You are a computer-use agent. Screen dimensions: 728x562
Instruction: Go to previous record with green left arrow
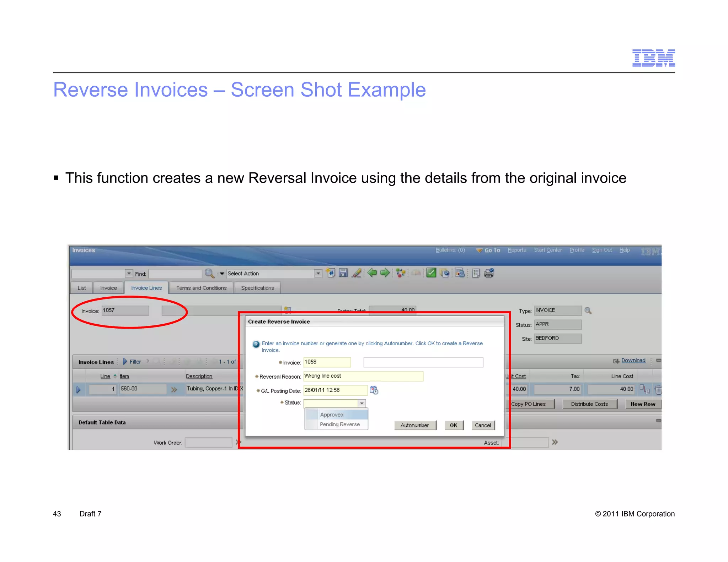pos(372,273)
